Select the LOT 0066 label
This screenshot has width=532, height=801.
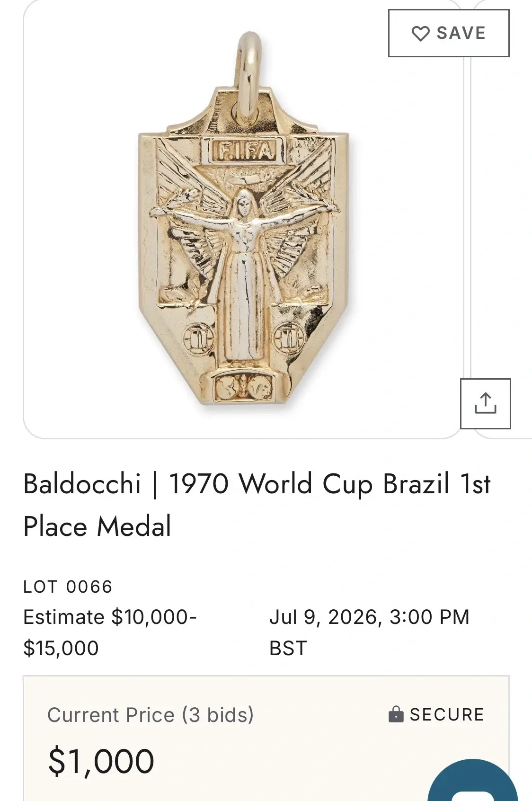tap(68, 587)
